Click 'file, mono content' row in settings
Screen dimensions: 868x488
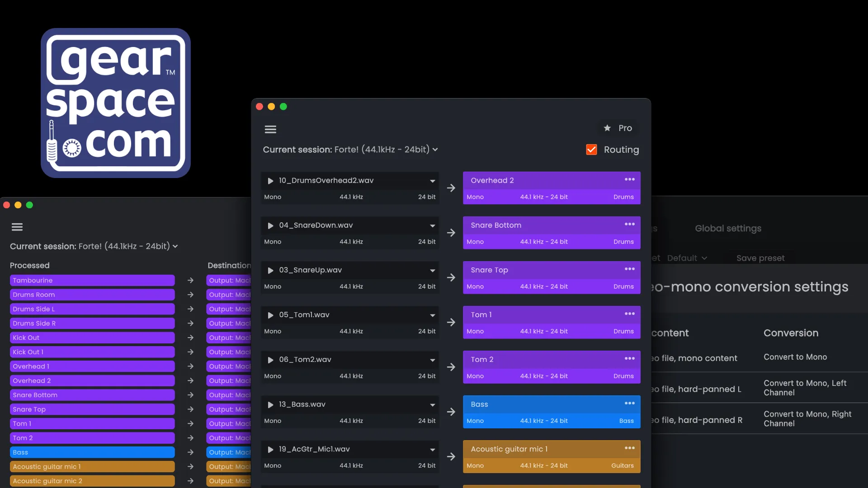point(694,358)
